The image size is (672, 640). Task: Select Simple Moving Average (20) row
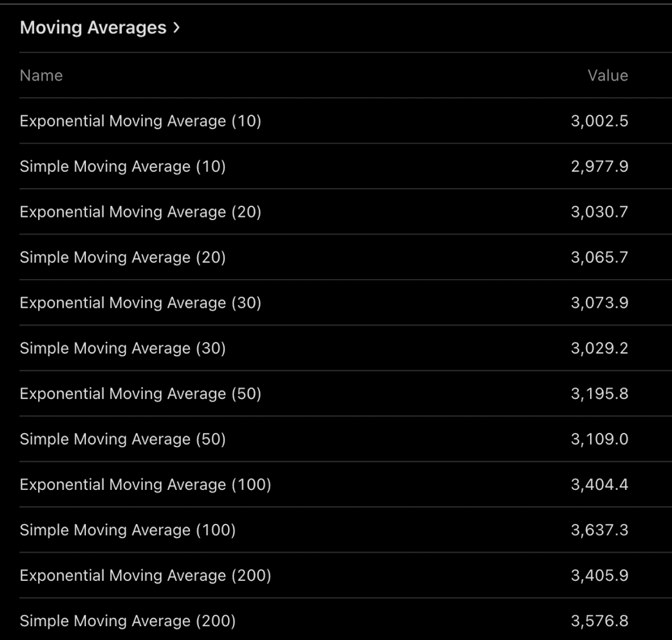click(x=123, y=257)
